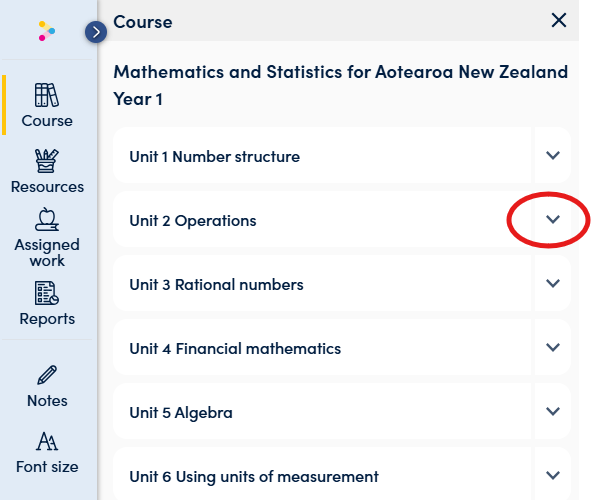Click the colorful app logo
Screen dimensions: 591x500
[47, 31]
